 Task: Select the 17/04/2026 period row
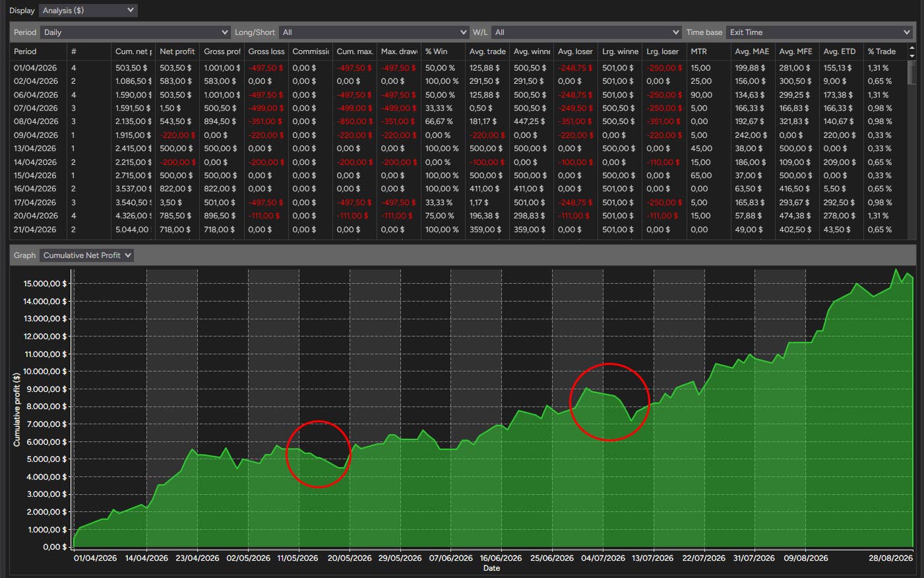(458, 203)
